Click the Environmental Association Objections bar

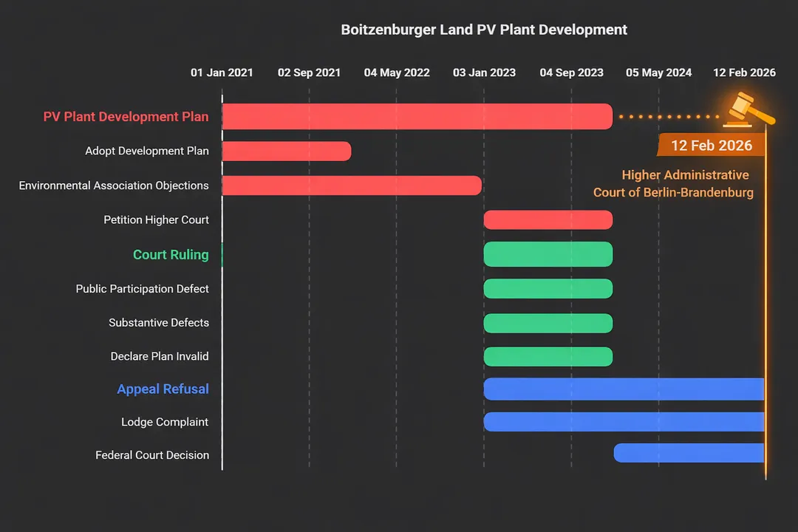point(351,185)
